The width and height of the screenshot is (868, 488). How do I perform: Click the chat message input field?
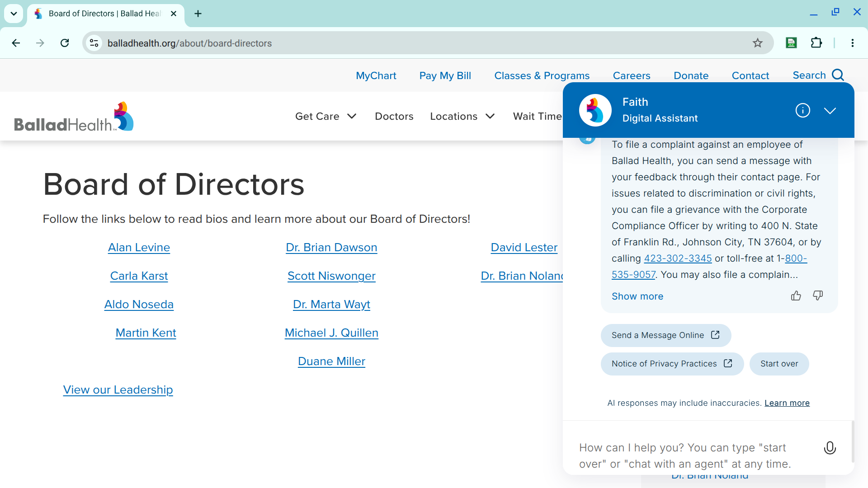692,455
